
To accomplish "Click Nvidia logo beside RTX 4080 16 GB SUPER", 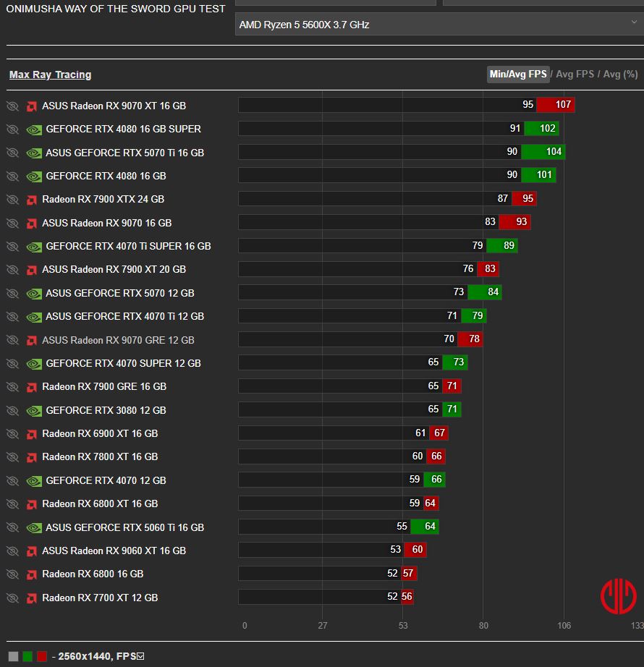I will point(34,129).
